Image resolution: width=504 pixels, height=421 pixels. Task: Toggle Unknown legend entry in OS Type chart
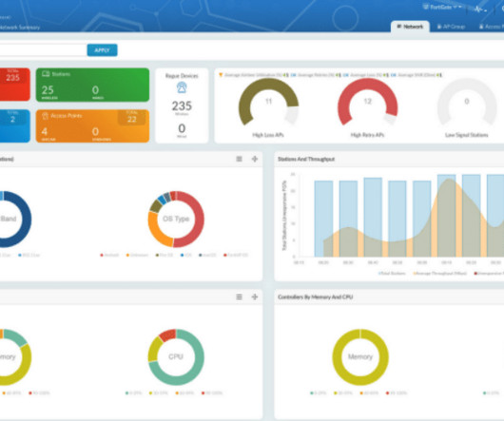coord(137,255)
